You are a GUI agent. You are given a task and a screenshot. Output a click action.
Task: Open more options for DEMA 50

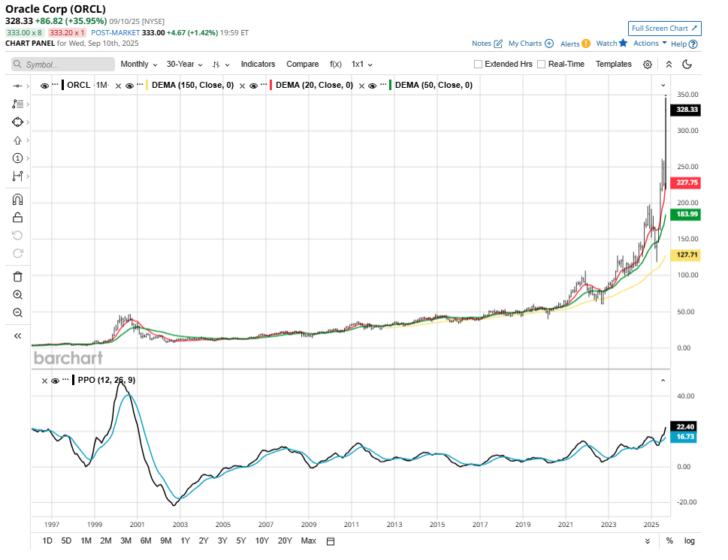[383, 84]
